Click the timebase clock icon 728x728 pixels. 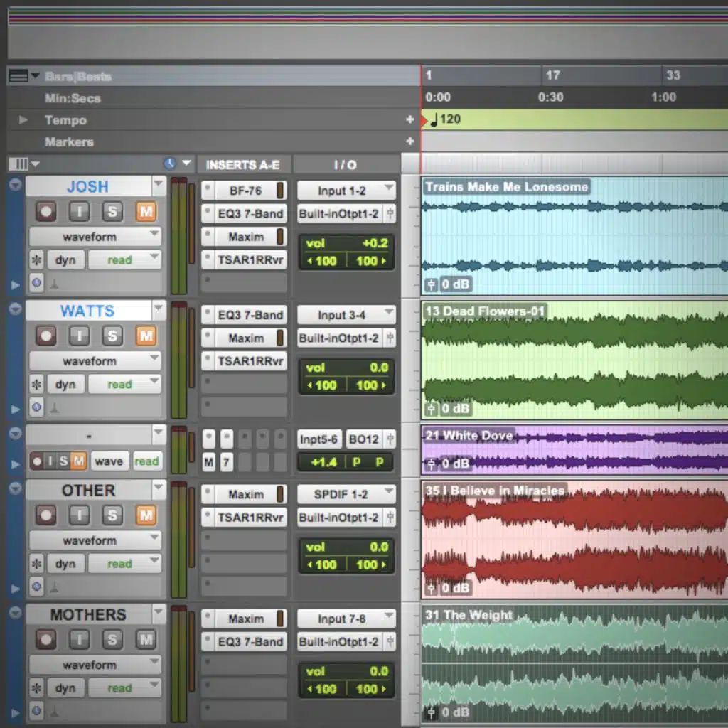click(170, 164)
